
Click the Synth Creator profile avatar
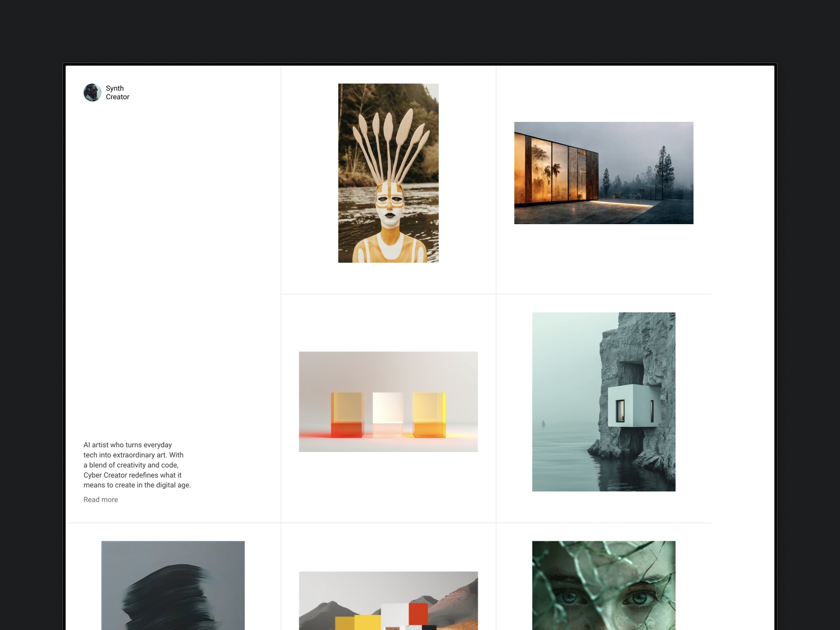[92, 92]
